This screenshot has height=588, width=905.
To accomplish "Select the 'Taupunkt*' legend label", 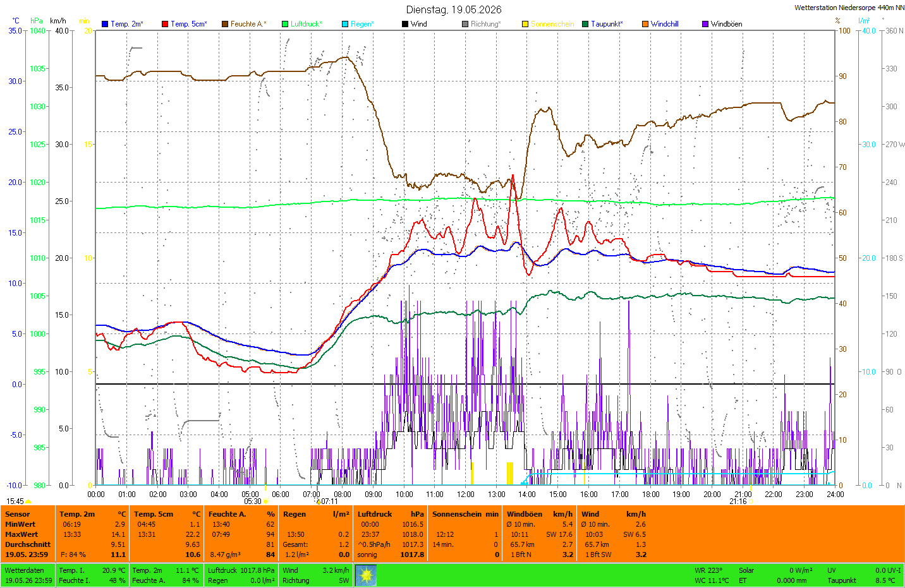I will pyautogui.click(x=607, y=24).
